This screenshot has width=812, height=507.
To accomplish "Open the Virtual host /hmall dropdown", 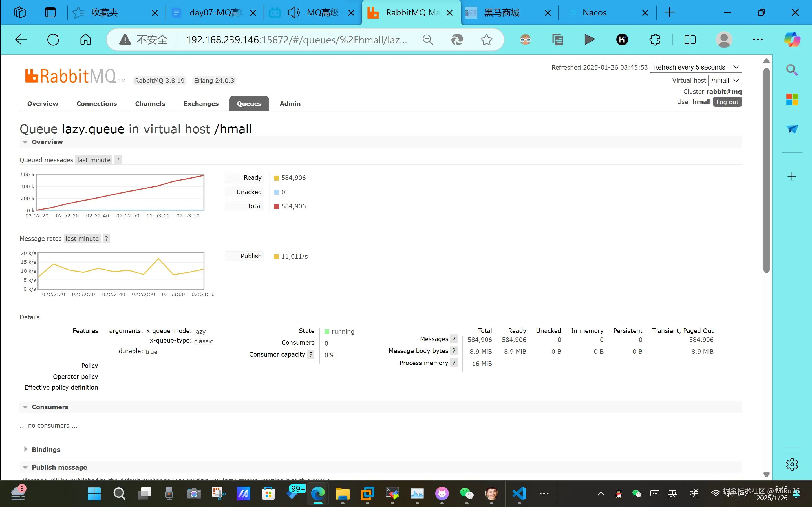I will click(x=725, y=81).
